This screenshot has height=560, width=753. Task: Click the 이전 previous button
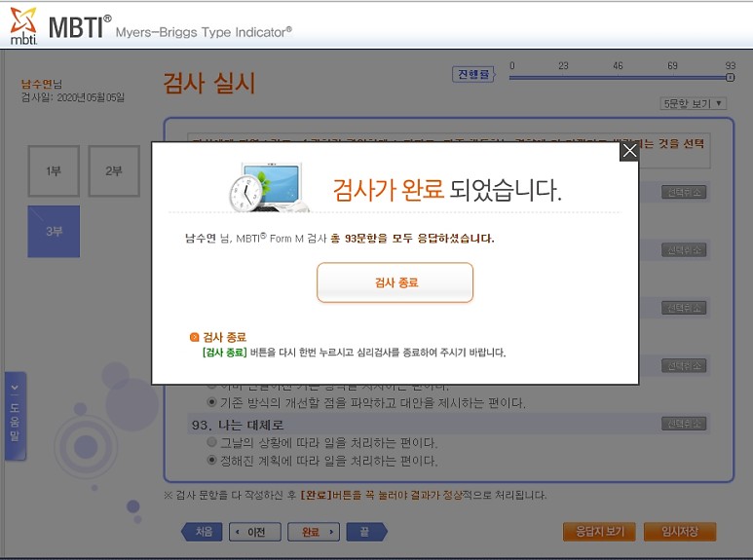[x=255, y=532]
